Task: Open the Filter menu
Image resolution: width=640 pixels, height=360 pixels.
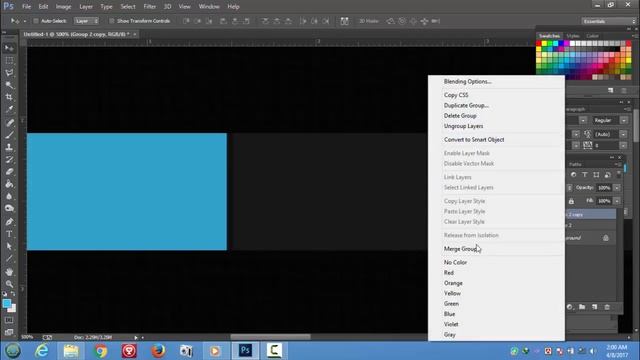Action: tap(149, 7)
